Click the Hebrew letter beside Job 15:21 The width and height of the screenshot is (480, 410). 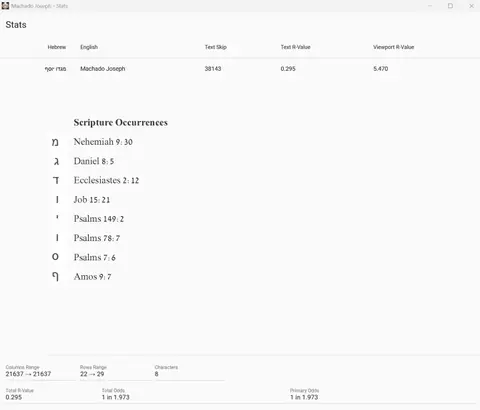(x=57, y=200)
